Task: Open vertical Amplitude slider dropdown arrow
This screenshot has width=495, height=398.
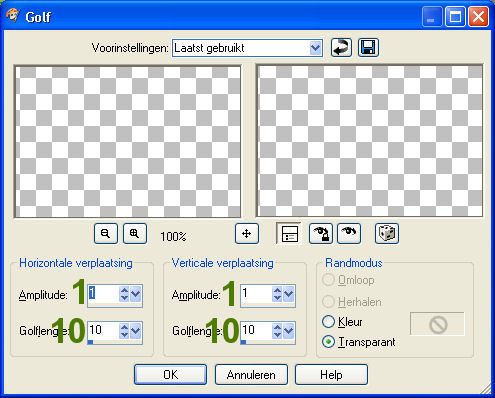Action: coord(289,294)
